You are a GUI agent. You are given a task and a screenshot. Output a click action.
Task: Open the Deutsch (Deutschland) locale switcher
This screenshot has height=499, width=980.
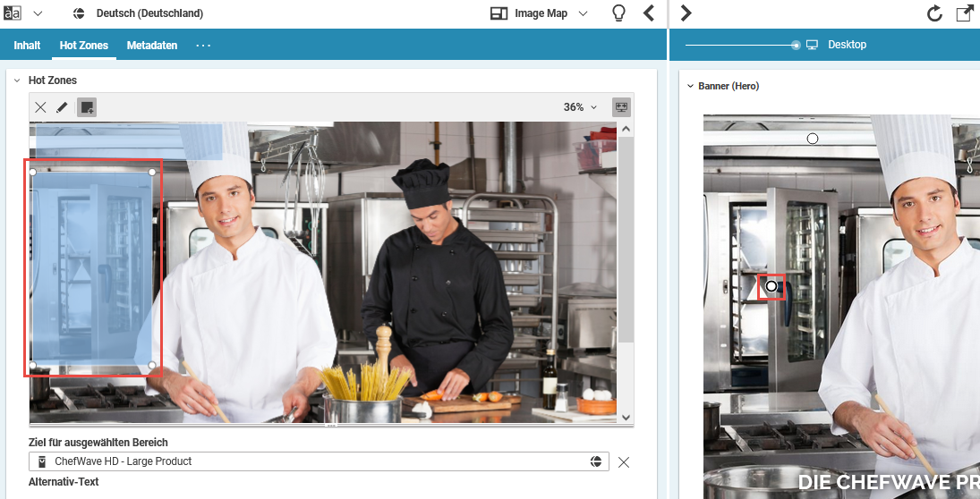[139, 13]
